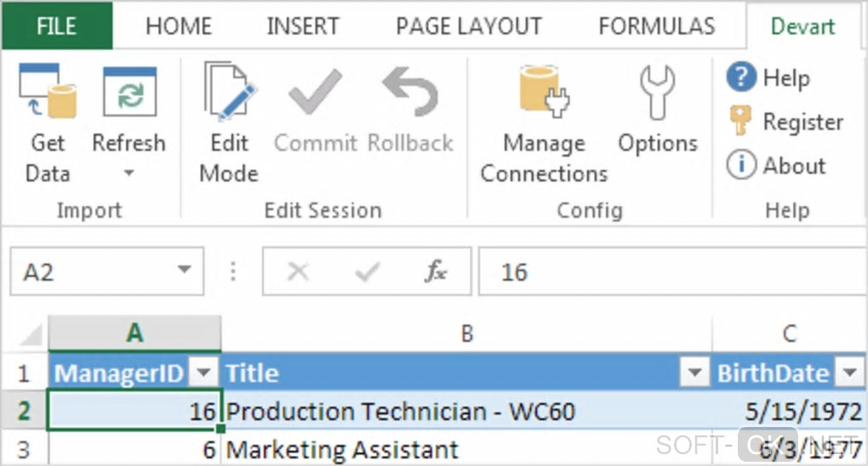Open the About info button
The image size is (868, 466).
click(x=741, y=165)
